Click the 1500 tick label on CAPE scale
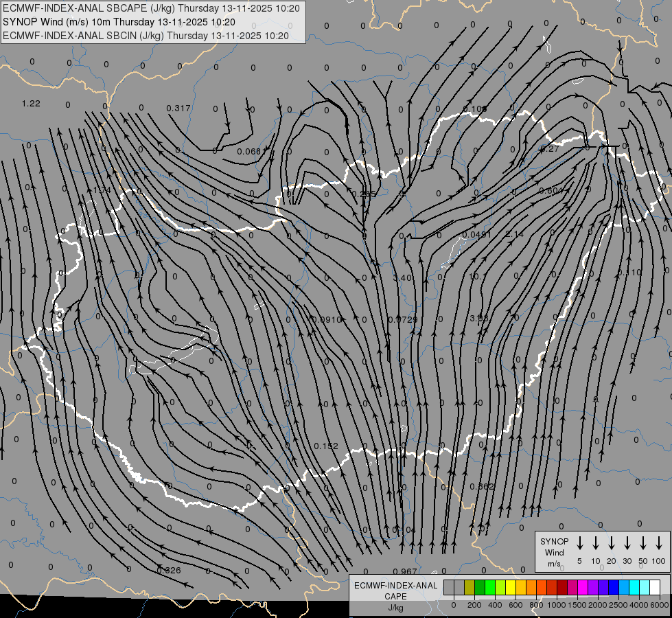 (x=577, y=605)
